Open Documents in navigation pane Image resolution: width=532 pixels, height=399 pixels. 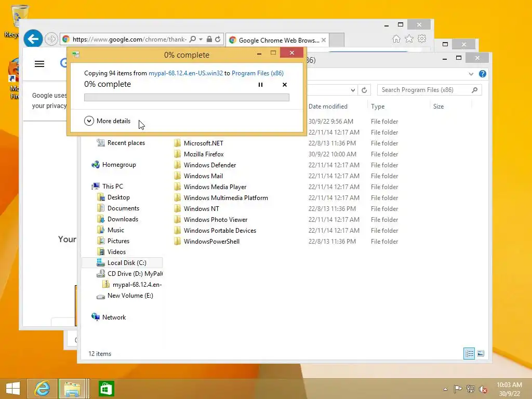[x=118, y=208]
